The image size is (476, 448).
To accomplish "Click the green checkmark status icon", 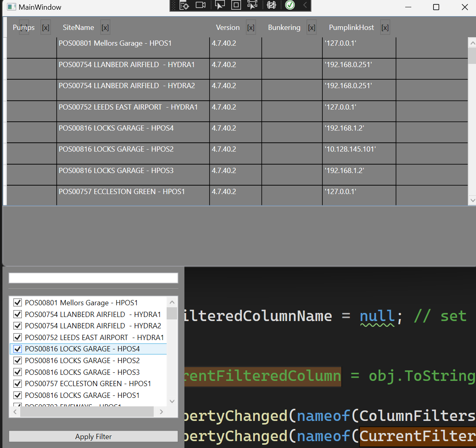I will (x=290, y=5).
